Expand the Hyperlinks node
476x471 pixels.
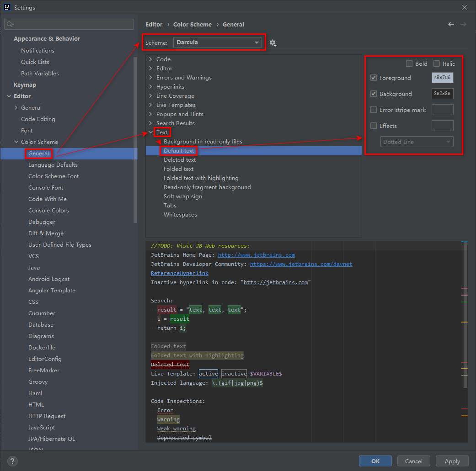point(150,86)
